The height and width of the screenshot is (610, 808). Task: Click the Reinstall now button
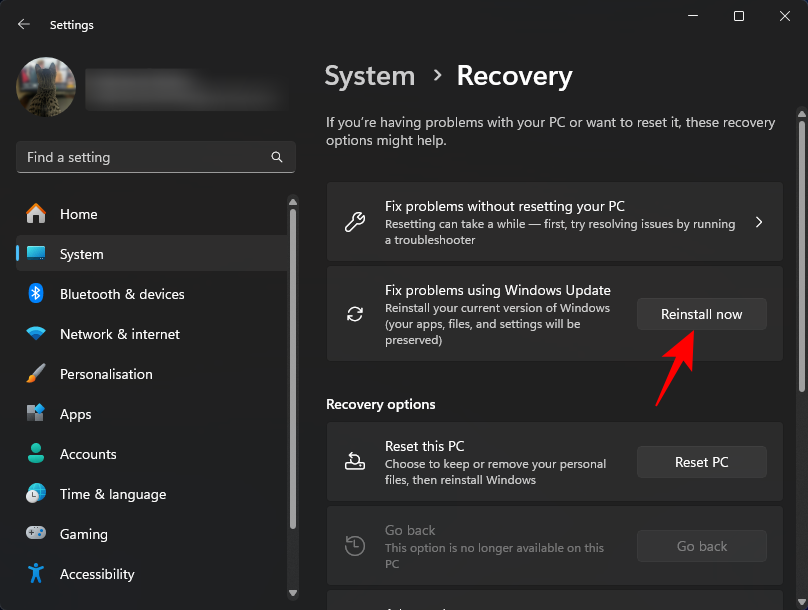coord(701,314)
